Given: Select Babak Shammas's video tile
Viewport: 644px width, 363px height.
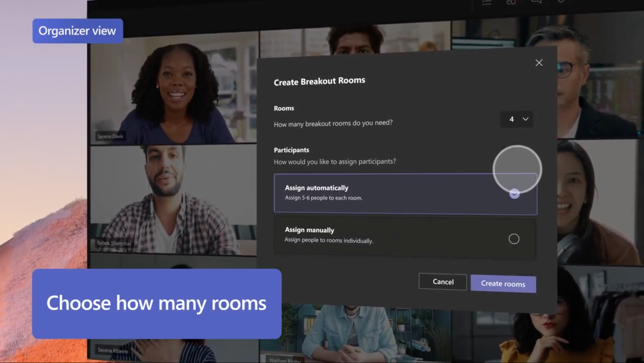Looking at the screenshot, I should [173, 200].
